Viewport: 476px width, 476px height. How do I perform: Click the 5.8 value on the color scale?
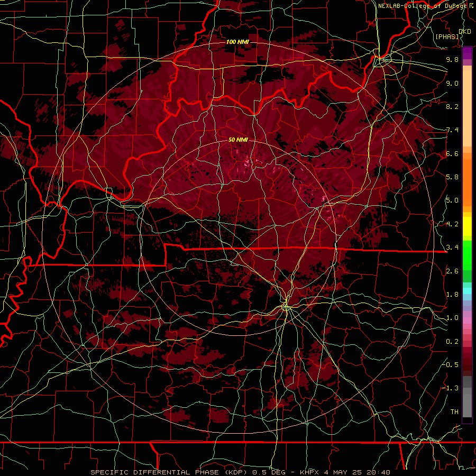452,177
